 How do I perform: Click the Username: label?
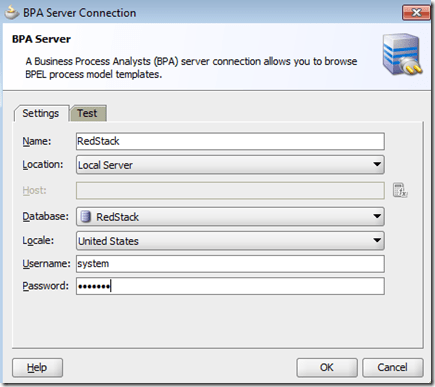tap(46, 264)
